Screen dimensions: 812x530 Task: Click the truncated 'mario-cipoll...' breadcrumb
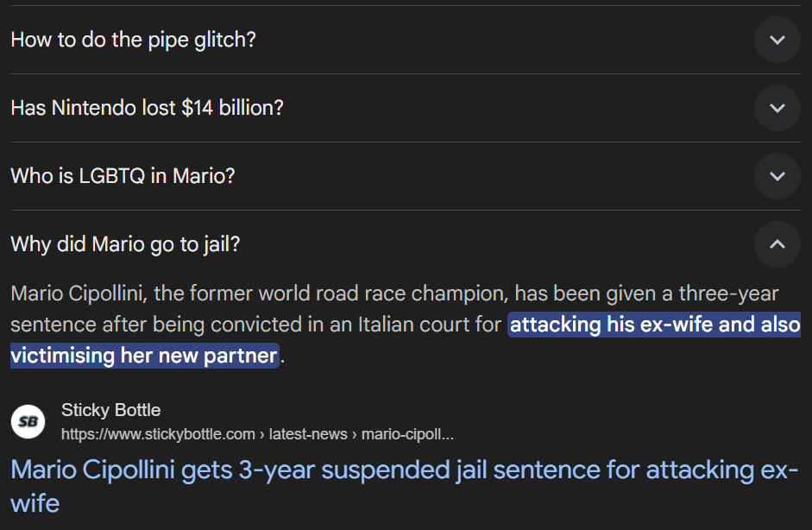[407, 433]
